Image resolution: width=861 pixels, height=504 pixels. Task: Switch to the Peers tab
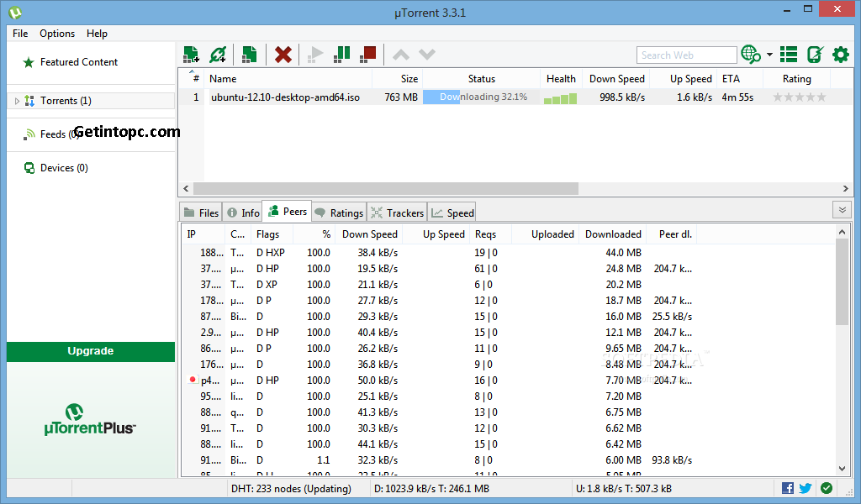pos(288,211)
